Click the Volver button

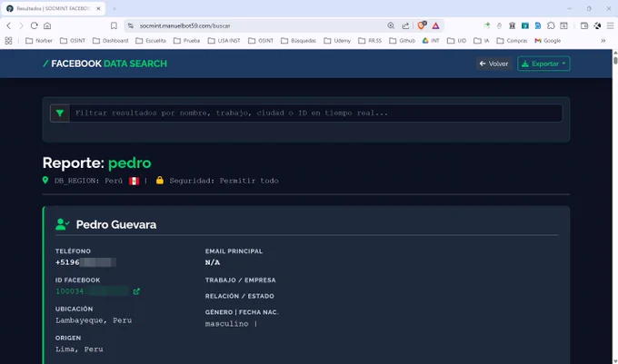[x=493, y=64]
